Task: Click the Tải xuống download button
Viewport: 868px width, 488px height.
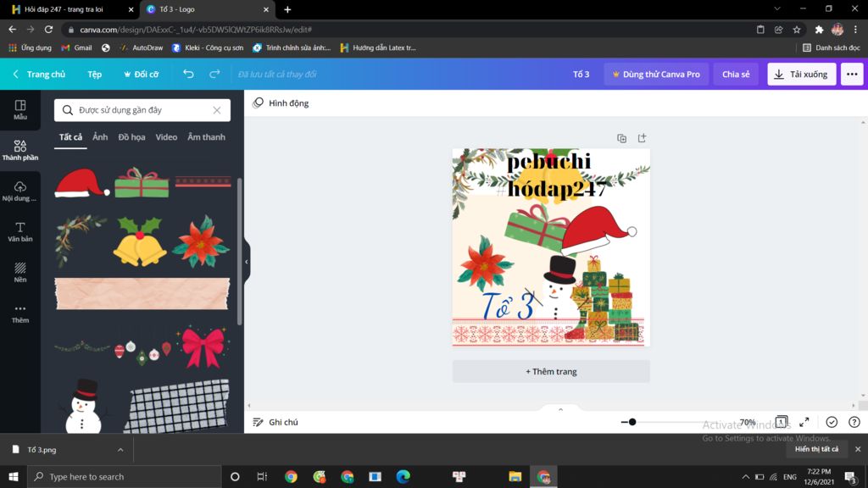Action: tap(801, 75)
